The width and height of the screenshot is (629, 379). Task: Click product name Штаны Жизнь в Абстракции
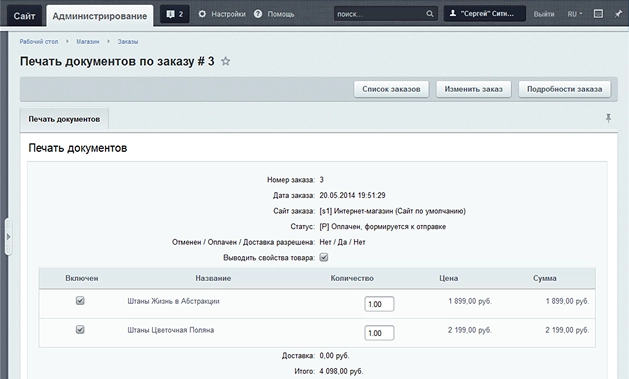click(x=173, y=301)
